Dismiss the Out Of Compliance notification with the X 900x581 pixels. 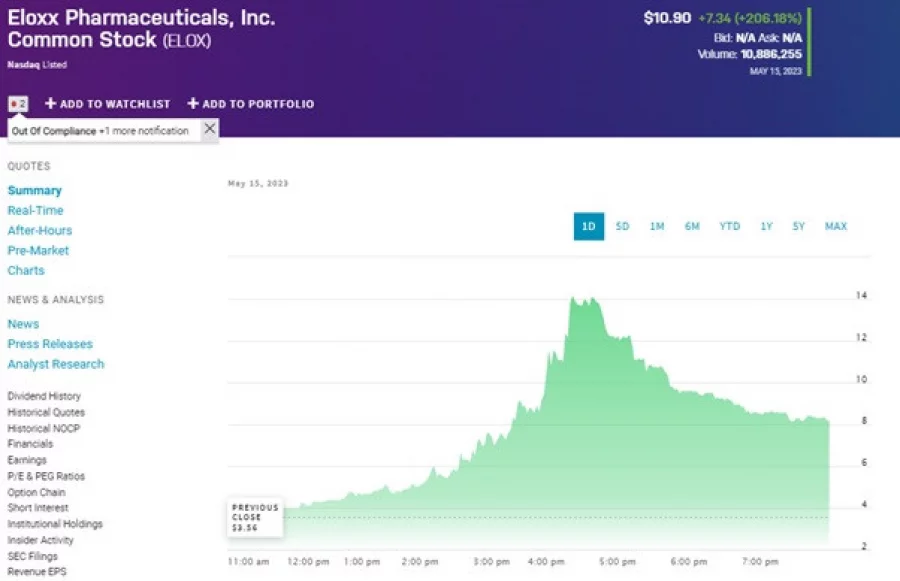click(209, 129)
